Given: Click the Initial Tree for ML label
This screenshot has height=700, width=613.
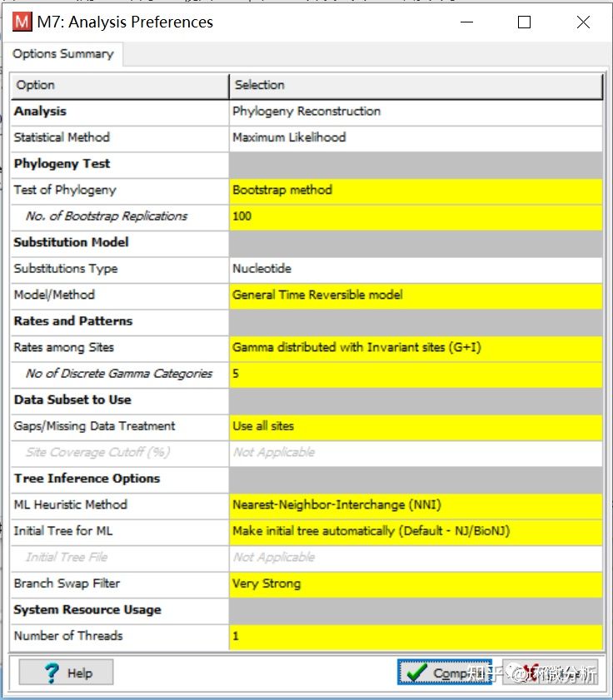Looking at the screenshot, I should click(63, 531).
